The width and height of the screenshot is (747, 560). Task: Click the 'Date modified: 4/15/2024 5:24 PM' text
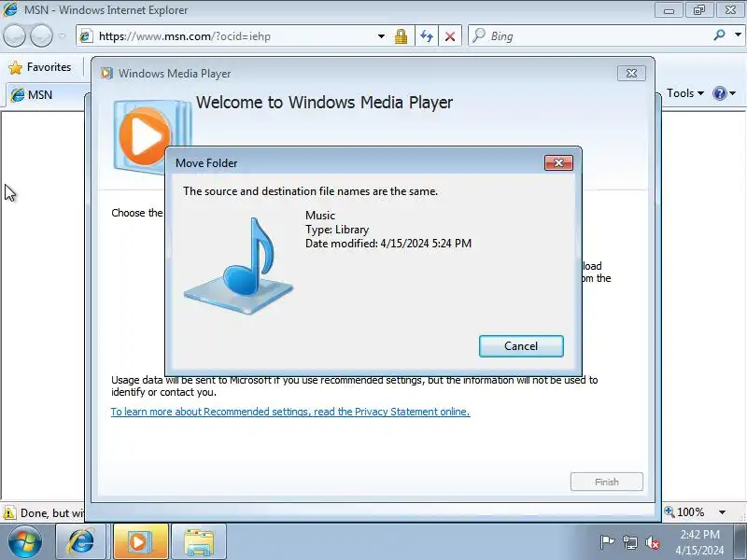[x=388, y=244]
